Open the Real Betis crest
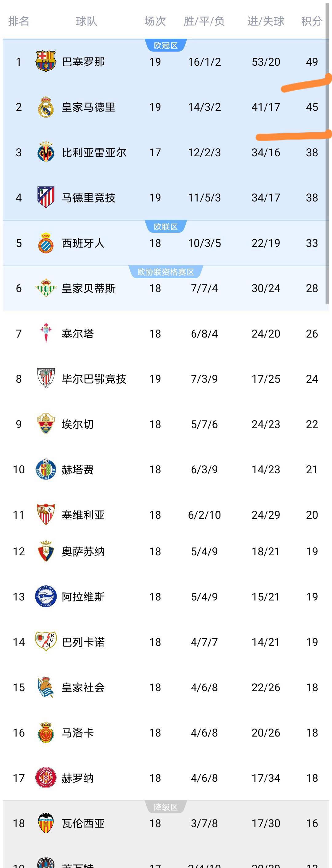Screen dimensions: 332x868 (x=45, y=288)
